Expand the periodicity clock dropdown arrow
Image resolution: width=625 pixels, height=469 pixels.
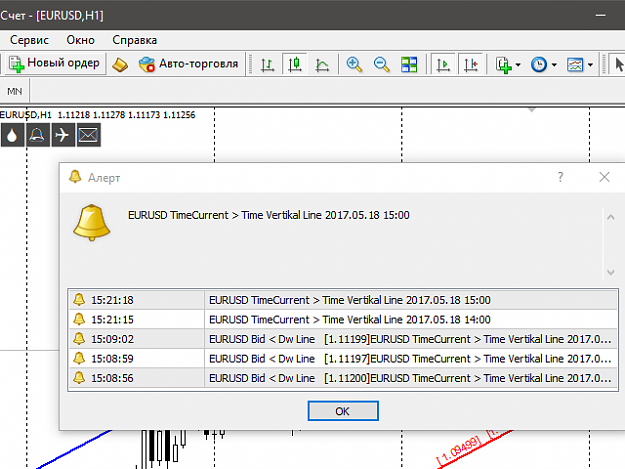point(554,65)
